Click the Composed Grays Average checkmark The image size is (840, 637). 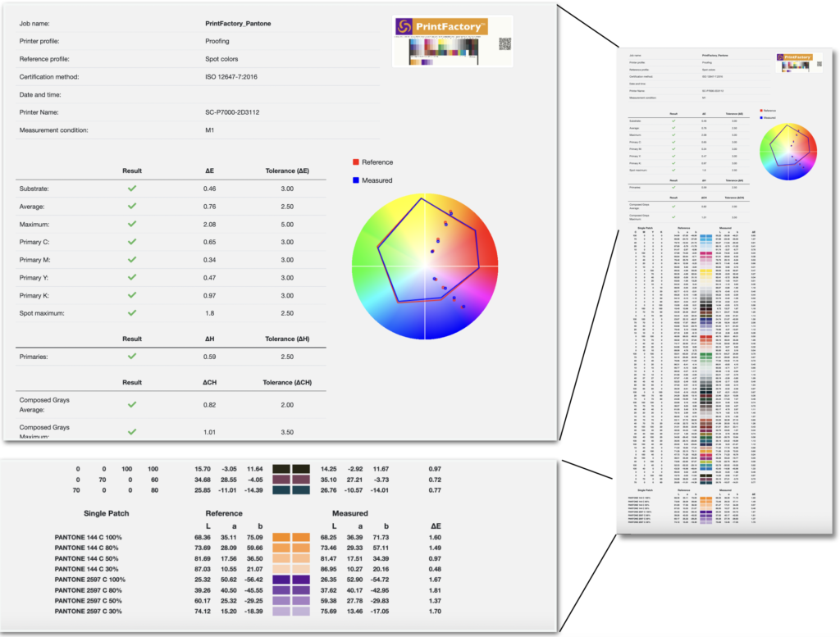coord(132,405)
